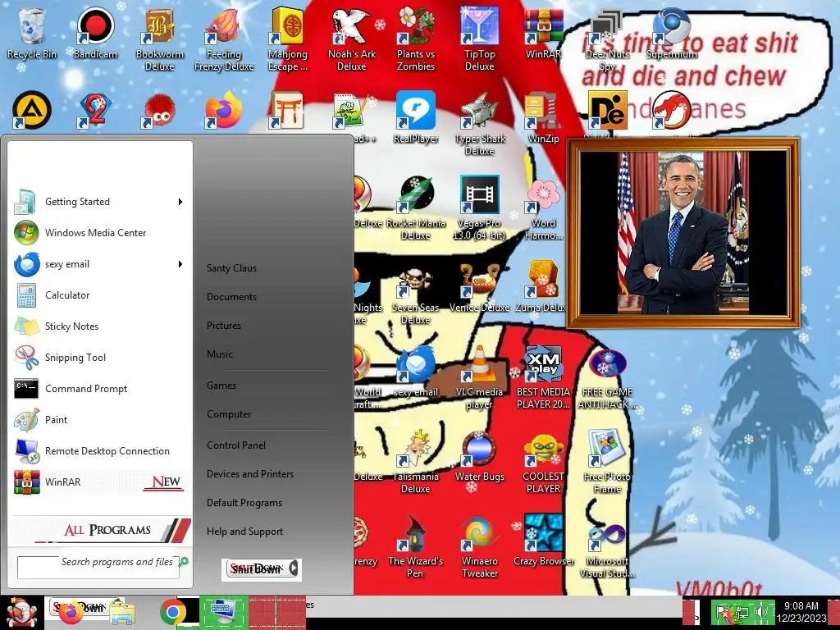Expand sexy email submenu arrow
This screenshot has width=840, height=630.
point(180,264)
